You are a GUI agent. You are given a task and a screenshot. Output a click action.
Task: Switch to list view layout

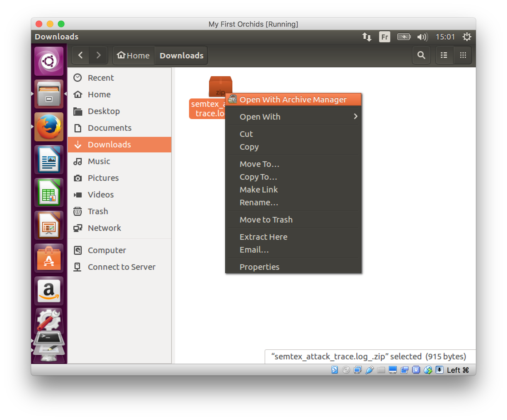click(x=444, y=55)
